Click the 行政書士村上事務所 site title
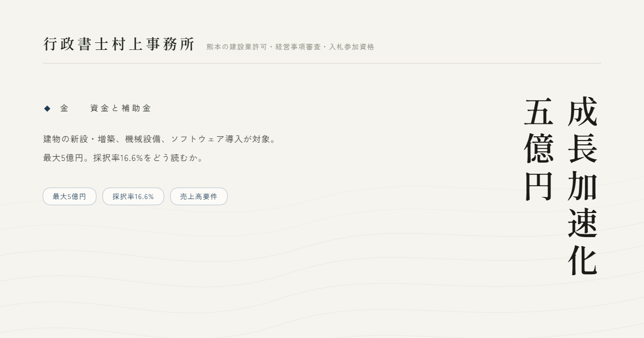 [119, 45]
